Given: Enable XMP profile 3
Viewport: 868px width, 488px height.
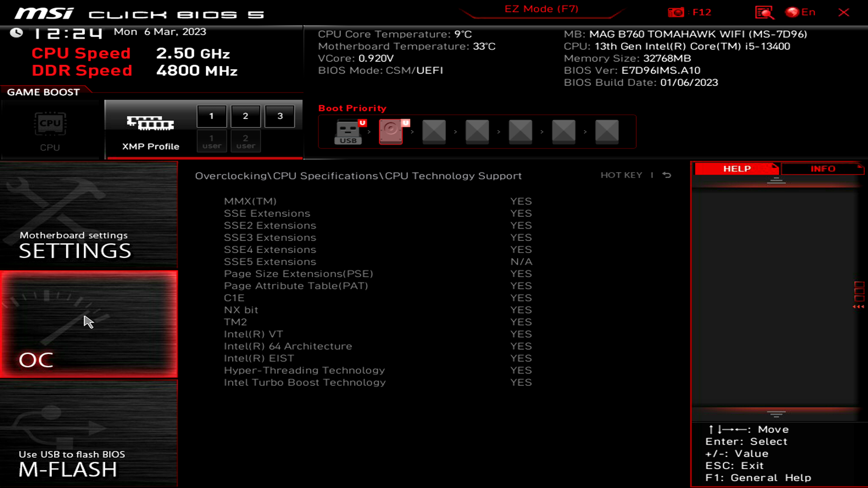Looking at the screenshot, I should 280,116.
